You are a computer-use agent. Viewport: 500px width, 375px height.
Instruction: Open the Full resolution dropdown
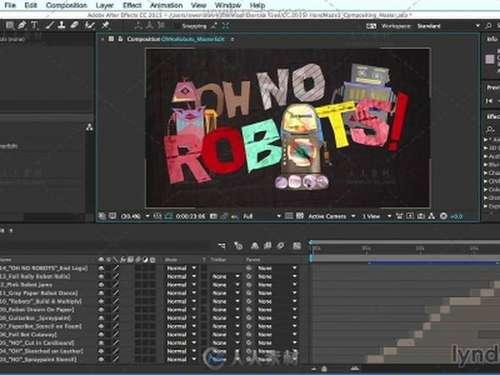(x=262, y=216)
